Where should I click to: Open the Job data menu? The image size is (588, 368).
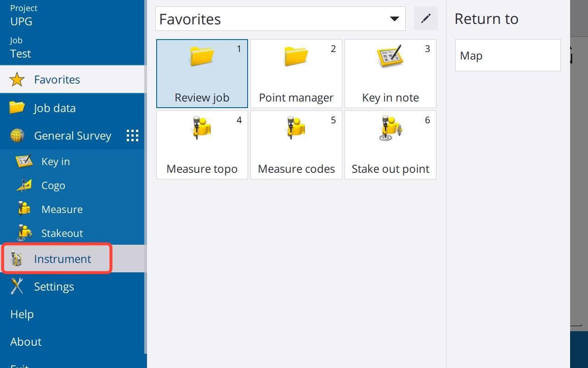[x=54, y=108]
